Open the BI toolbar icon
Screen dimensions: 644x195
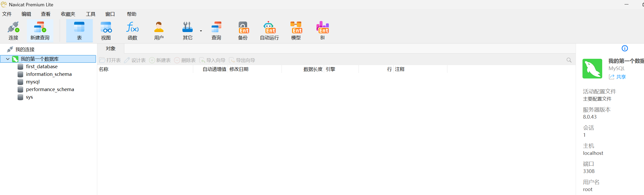[323, 31]
